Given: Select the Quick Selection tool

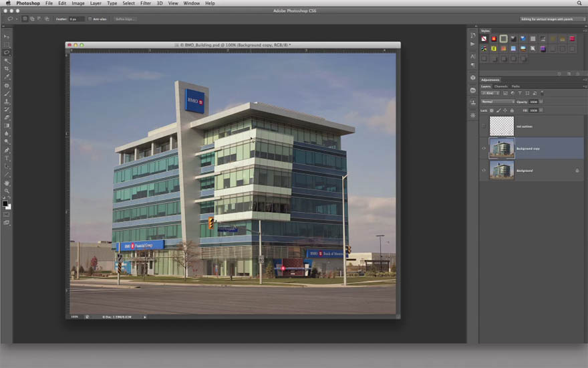Looking at the screenshot, I should click(x=7, y=61).
